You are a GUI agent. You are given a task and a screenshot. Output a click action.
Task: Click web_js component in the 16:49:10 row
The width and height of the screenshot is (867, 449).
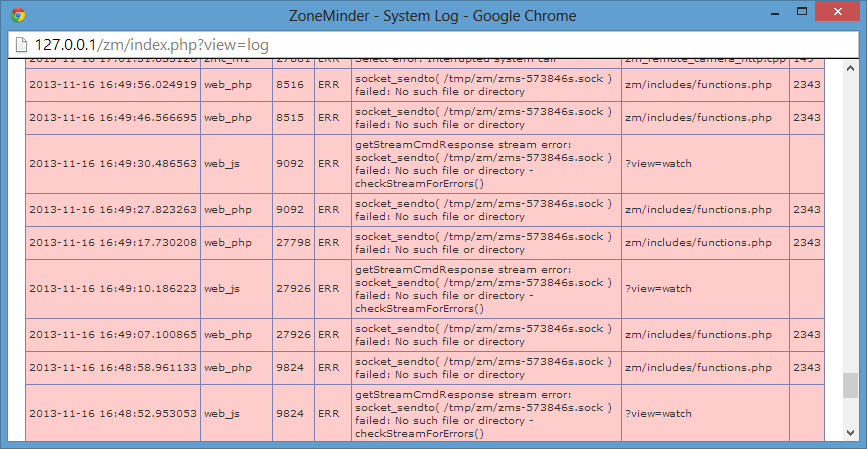coord(222,289)
